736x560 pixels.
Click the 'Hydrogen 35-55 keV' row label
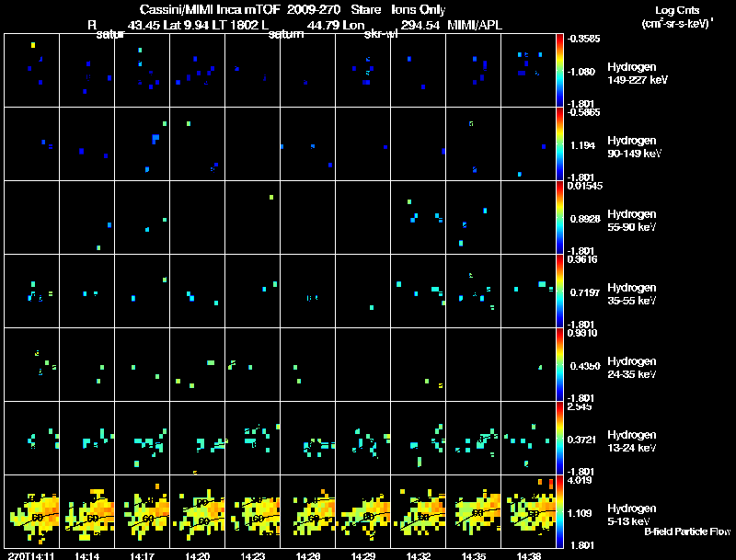632,294
